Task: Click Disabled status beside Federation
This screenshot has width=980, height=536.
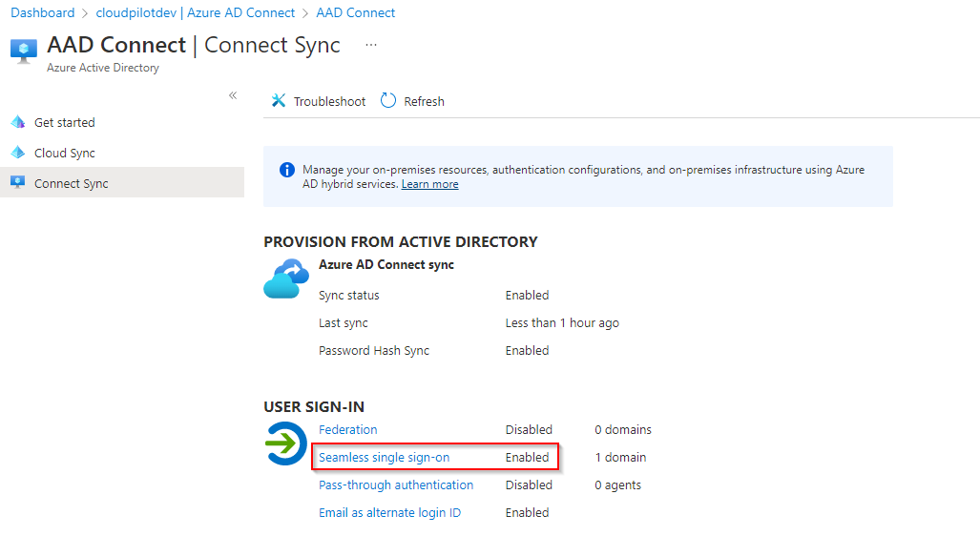Action: 529,430
